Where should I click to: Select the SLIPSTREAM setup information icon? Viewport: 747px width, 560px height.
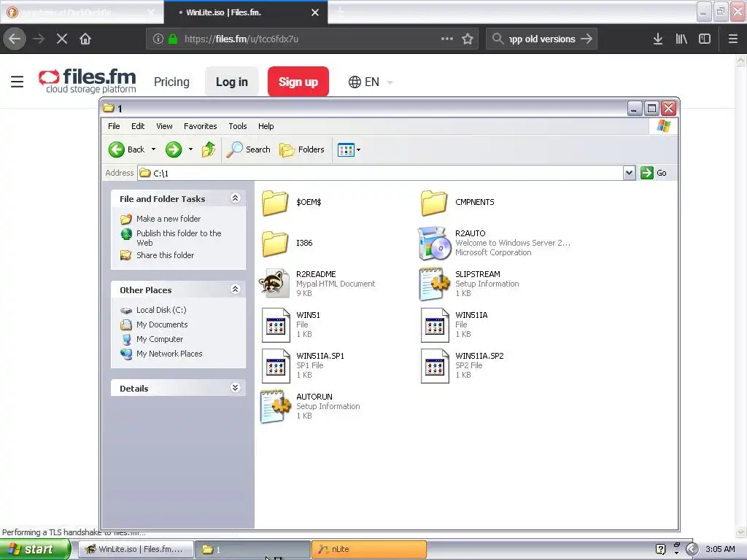click(x=434, y=284)
